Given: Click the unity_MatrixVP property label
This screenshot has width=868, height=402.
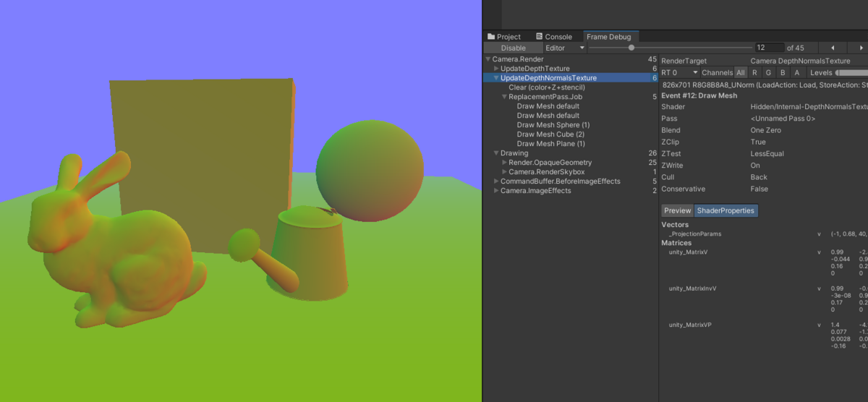Looking at the screenshot, I should [690, 325].
